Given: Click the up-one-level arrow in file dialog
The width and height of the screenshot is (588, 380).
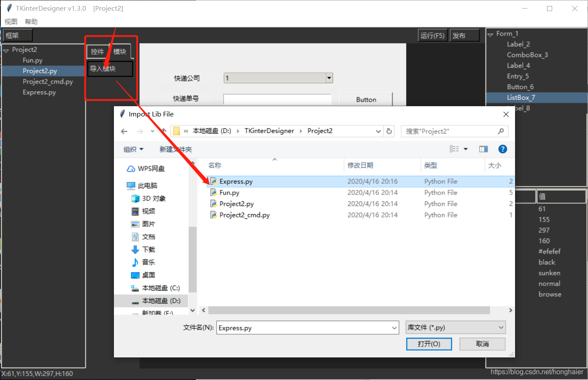Looking at the screenshot, I should [163, 131].
